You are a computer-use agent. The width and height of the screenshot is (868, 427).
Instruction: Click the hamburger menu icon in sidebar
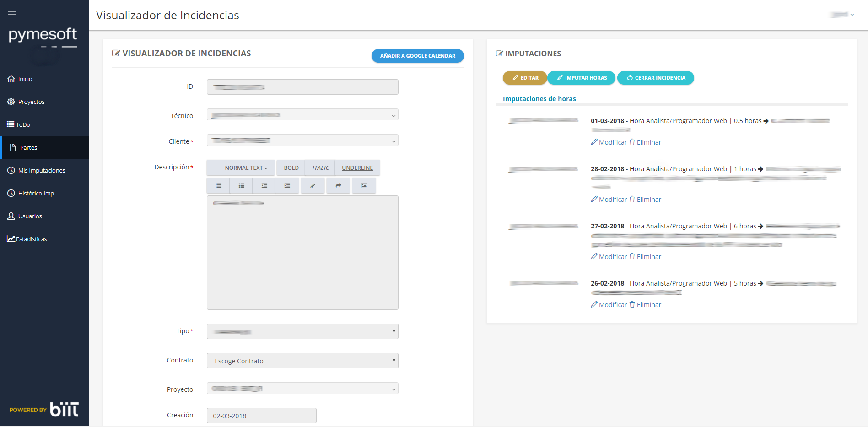point(12,15)
